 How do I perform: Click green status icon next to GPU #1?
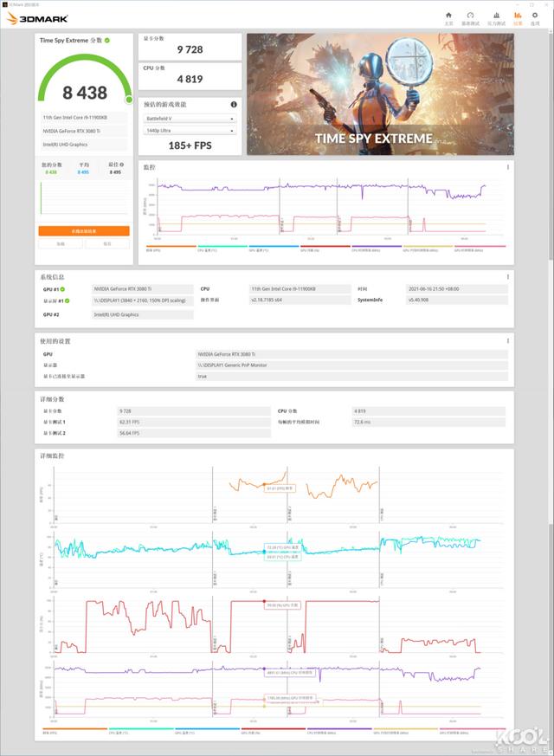[x=62, y=289]
